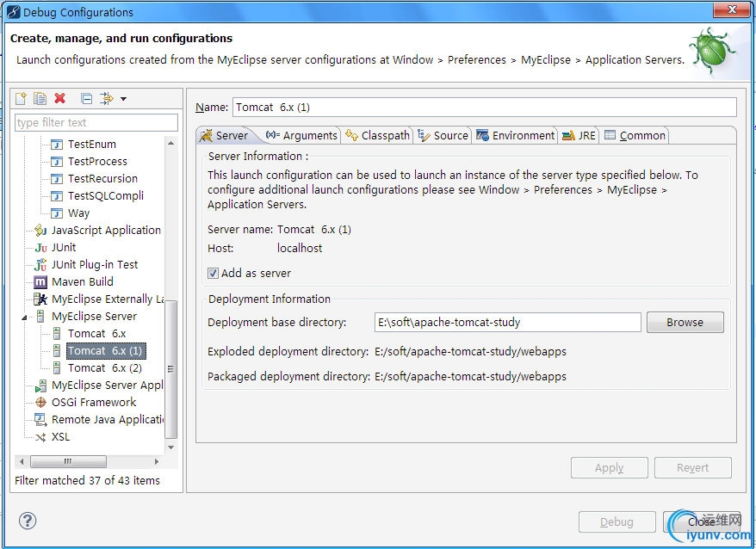Viewport: 756px width, 549px height.
Task: Close the Debug Configurations window
Action: point(732,9)
